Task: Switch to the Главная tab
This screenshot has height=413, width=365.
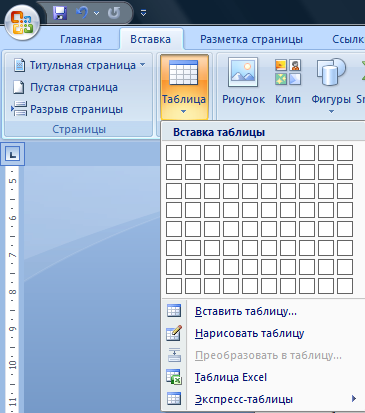Action: (x=81, y=39)
